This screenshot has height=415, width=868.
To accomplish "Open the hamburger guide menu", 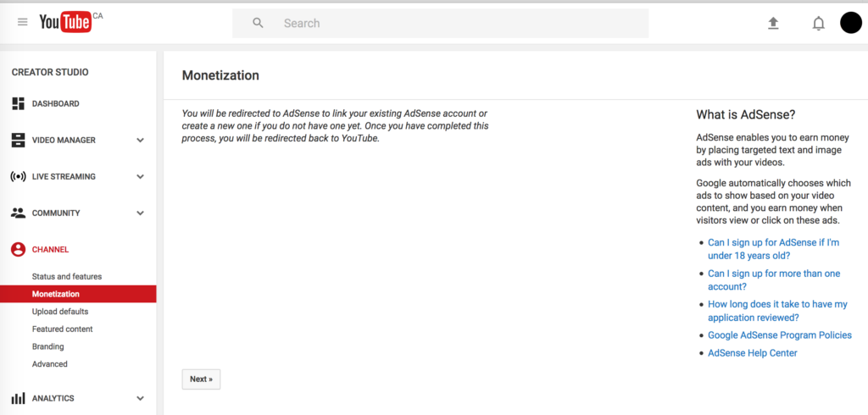I will pos(23,22).
